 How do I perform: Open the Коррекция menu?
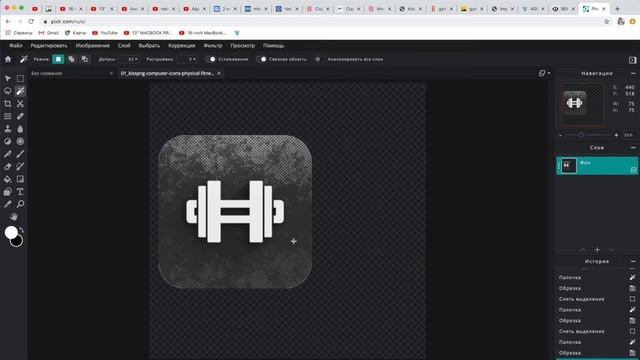pos(182,46)
